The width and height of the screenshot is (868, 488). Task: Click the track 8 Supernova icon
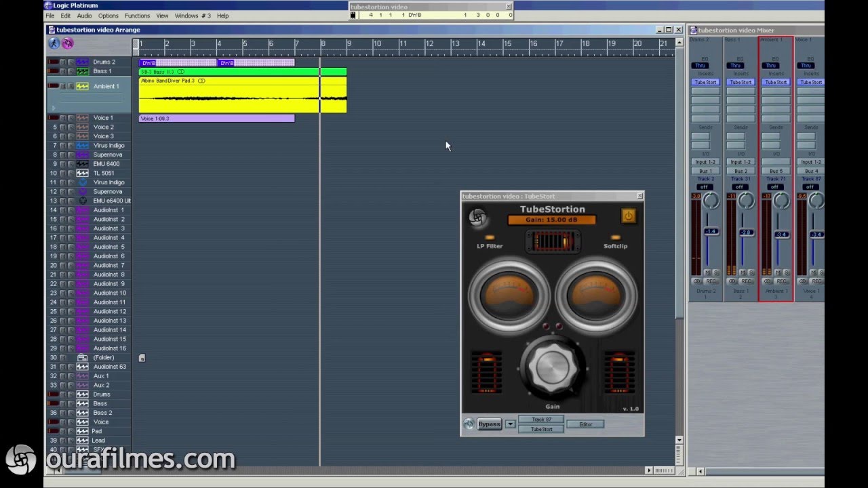click(82, 155)
